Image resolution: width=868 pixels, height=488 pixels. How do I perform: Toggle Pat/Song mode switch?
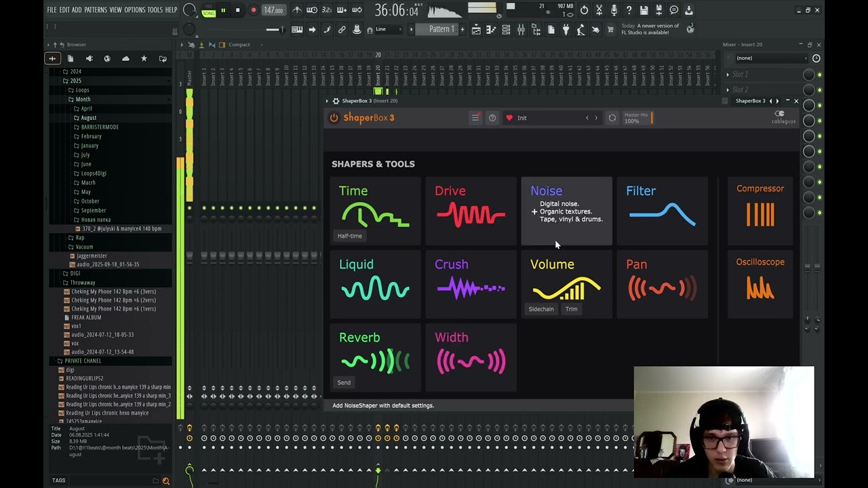click(208, 11)
